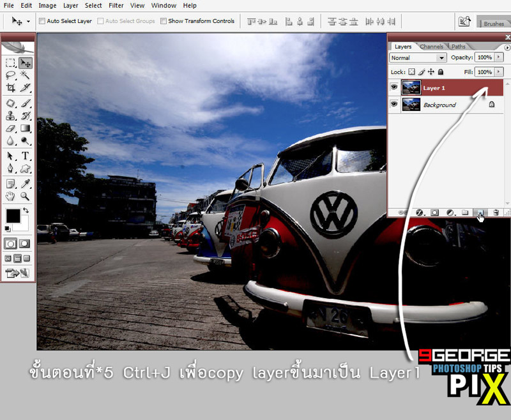
Task: Select the Zoom tool
Action: pyautogui.click(x=25, y=197)
